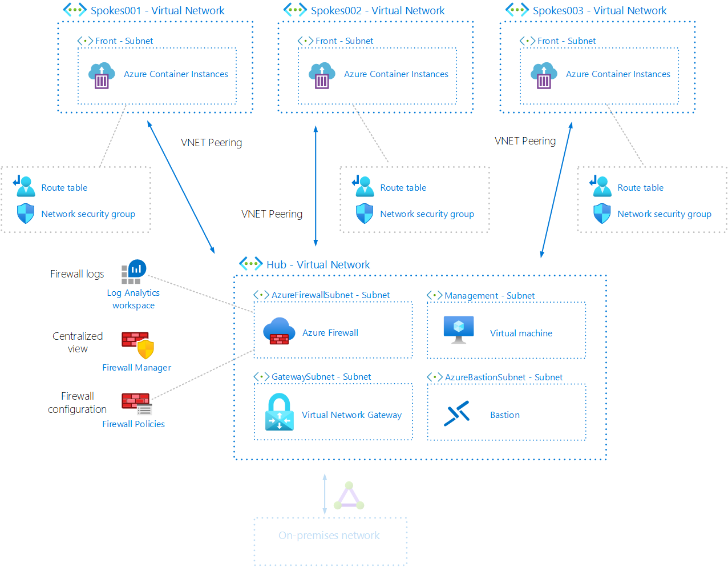Click the GatewaySubnet subnet icon
Image resolution: width=728 pixels, height=587 pixels.
pyautogui.click(x=261, y=377)
